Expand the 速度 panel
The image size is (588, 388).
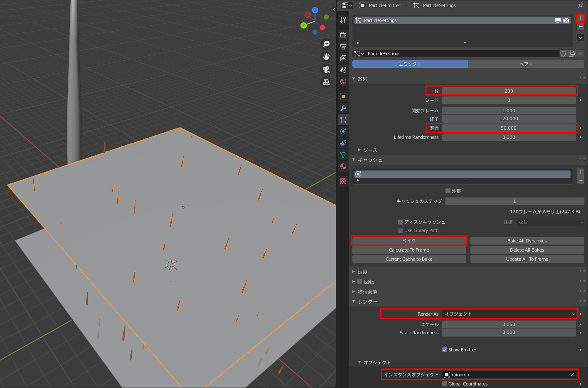(x=354, y=272)
